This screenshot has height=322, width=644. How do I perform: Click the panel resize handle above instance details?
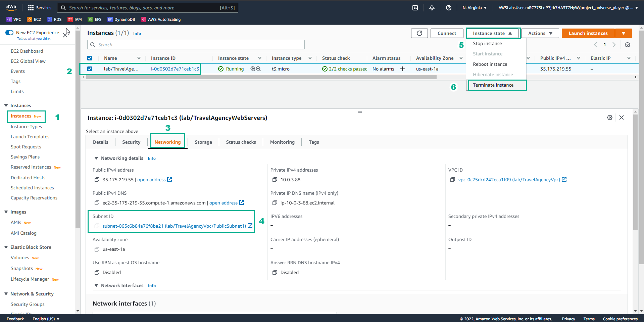click(x=359, y=112)
